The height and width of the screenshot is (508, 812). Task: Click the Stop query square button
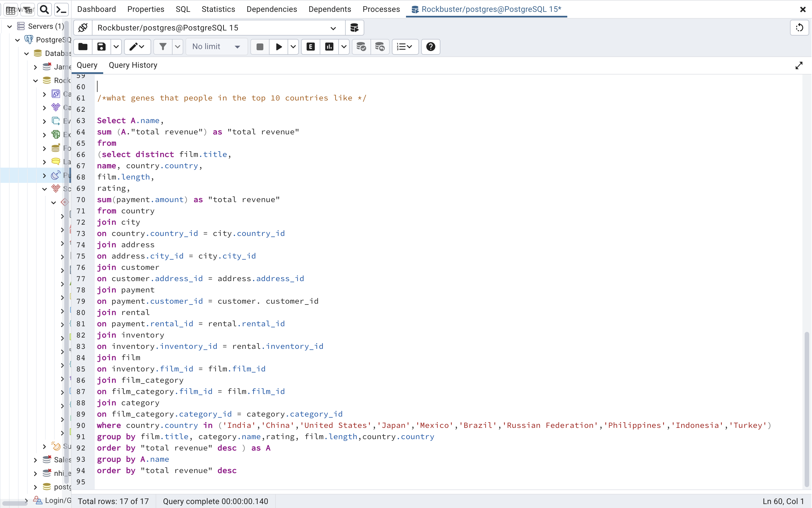pyautogui.click(x=260, y=46)
